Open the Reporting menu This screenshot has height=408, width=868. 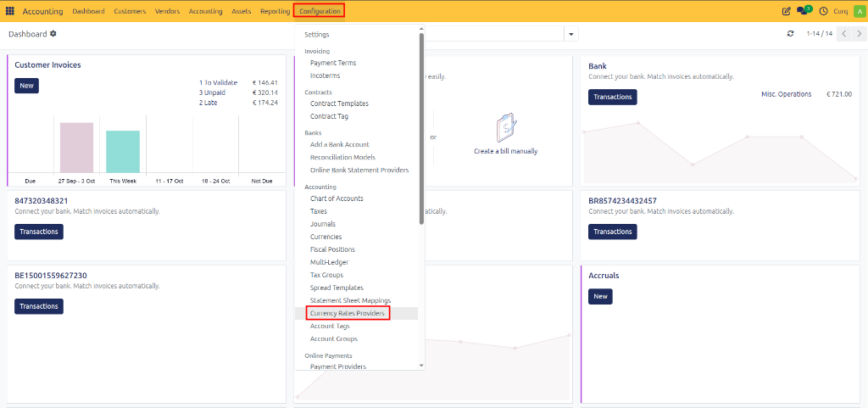[275, 11]
